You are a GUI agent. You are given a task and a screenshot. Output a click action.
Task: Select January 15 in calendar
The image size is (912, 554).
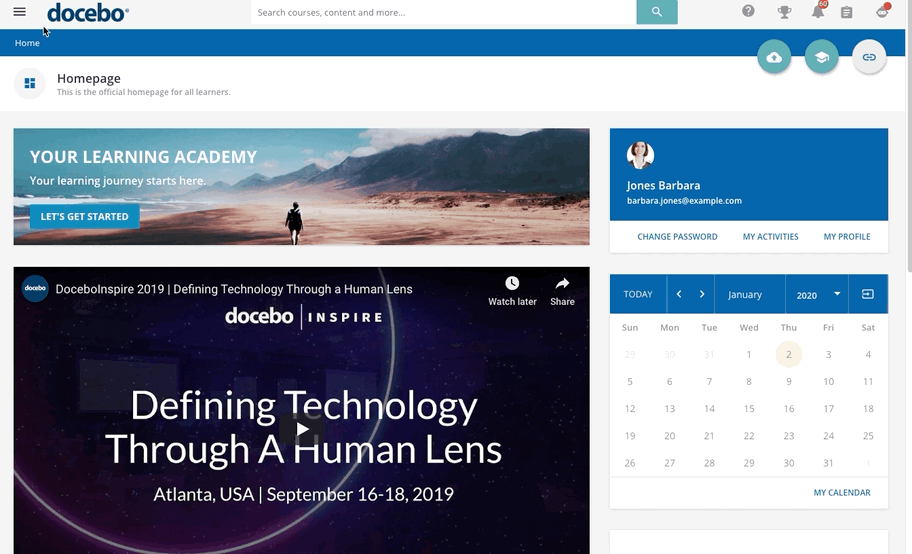tap(749, 409)
